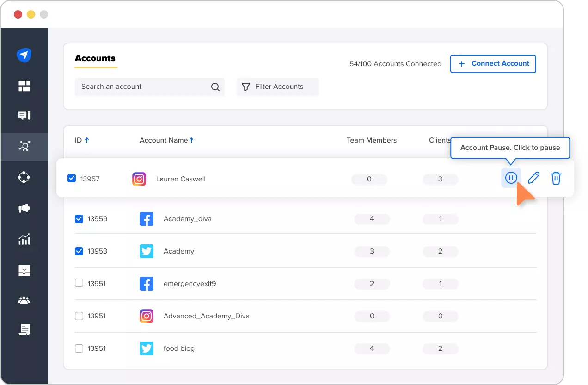The image size is (588, 385).
Task: Check the box for the food blog row
Action: coord(79,348)
